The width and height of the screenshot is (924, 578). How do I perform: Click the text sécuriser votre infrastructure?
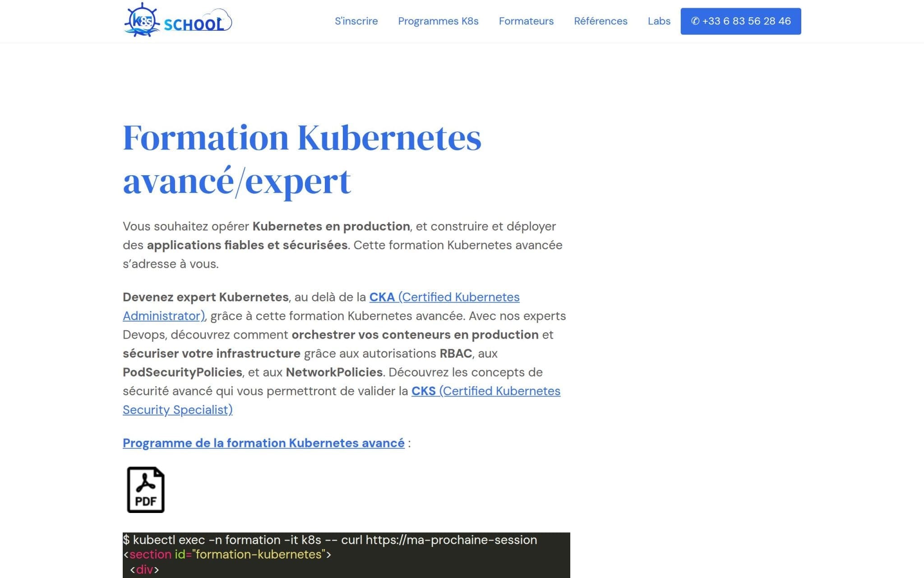[x=212, y=354]
